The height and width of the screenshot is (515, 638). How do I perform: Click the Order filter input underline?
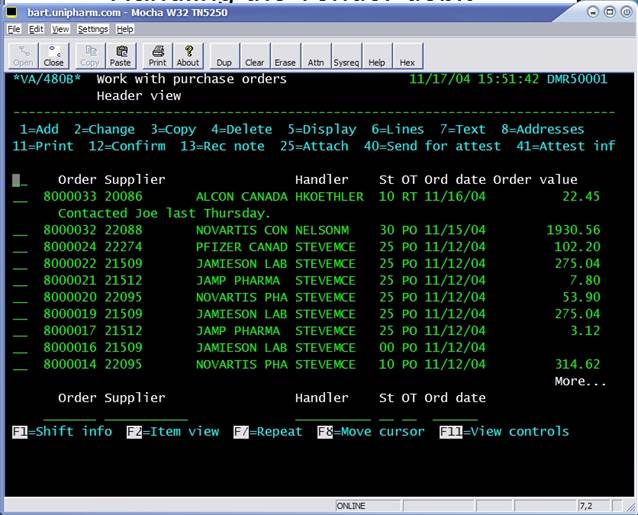tap(70, 415)
